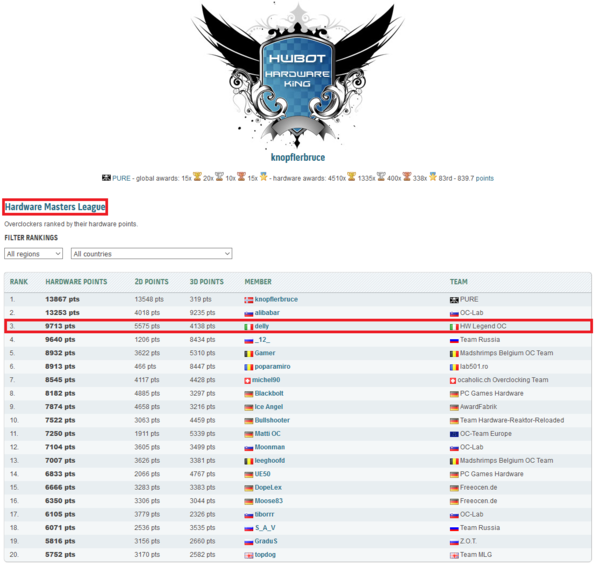Open knopflerbruce profile link under the crest
Viewport: 600px width, 566px height.
click(298, 157)
